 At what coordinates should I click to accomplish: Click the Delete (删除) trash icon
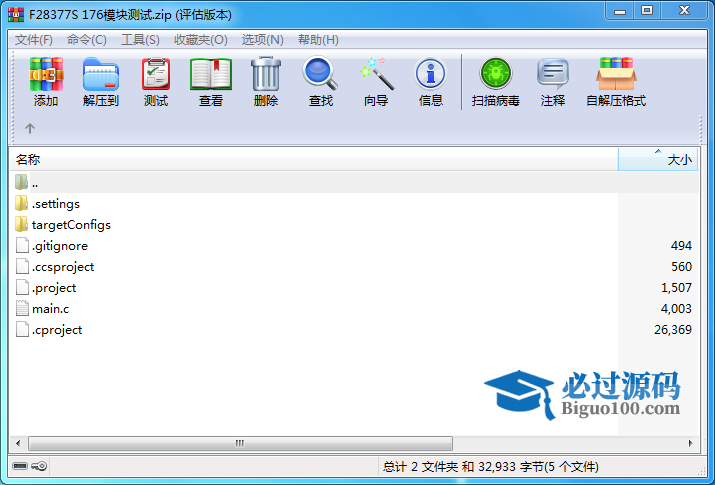[265, 81]
